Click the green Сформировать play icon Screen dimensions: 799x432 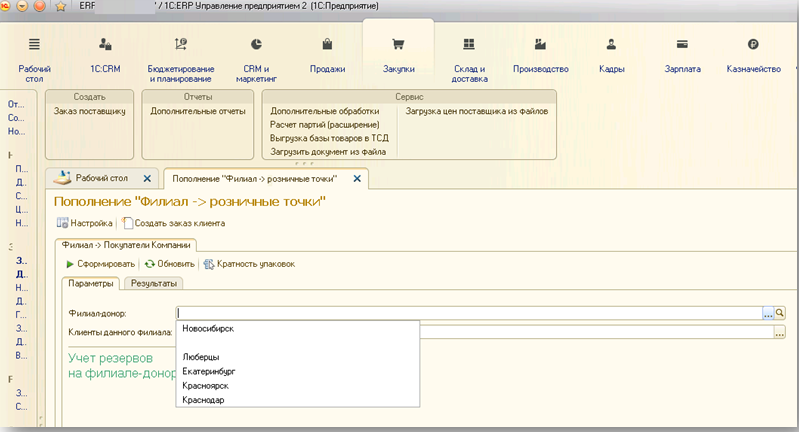tap(70, 264)
